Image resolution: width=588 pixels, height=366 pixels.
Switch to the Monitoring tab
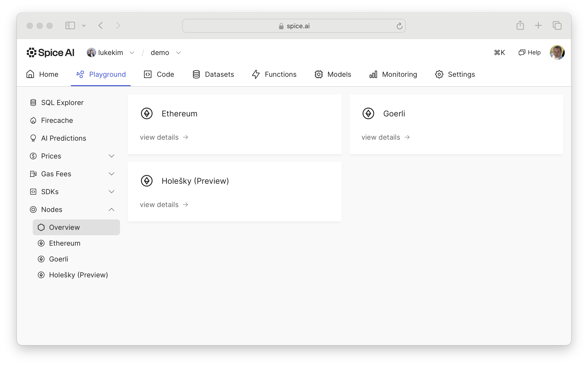pyautogui.click(x=393, y=74)
